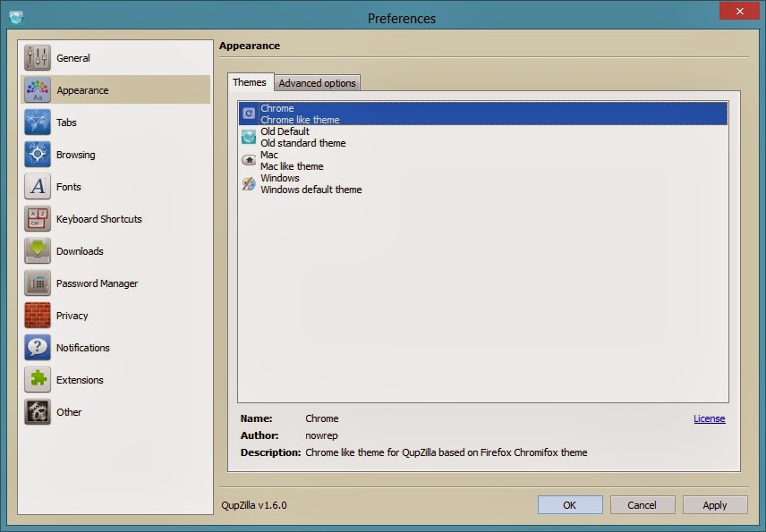
Task: Go to the Tabs preferences label
Action: 66,122
